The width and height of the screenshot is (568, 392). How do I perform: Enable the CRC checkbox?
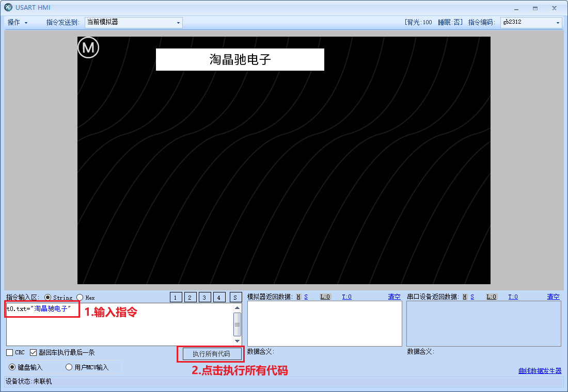(9, 352)
